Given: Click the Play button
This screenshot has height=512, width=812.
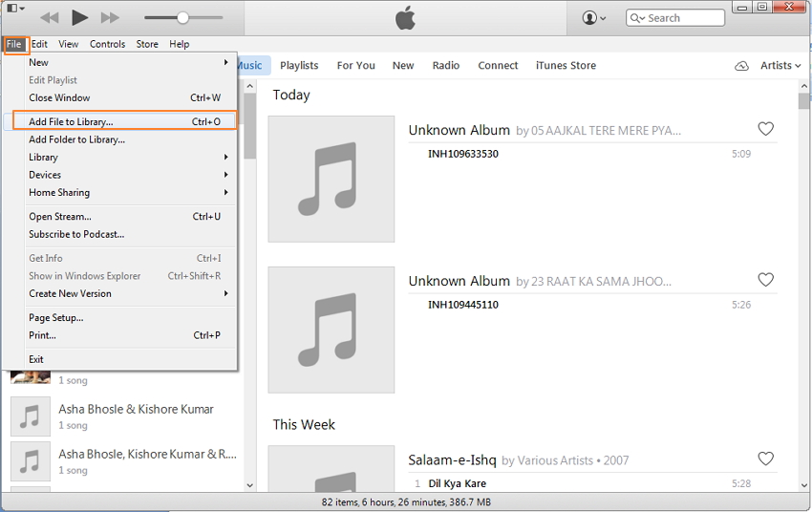Looking at the screenshot, I should [80, 17].
